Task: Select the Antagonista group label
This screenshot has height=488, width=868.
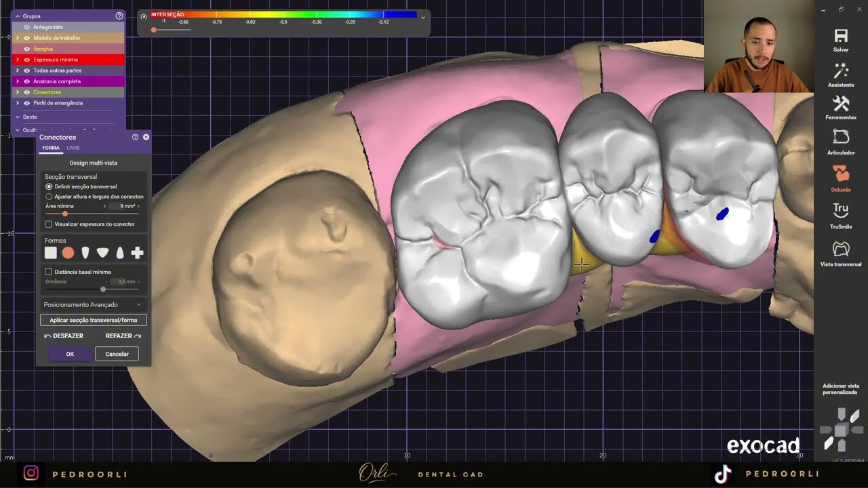Action: point(48,27)
